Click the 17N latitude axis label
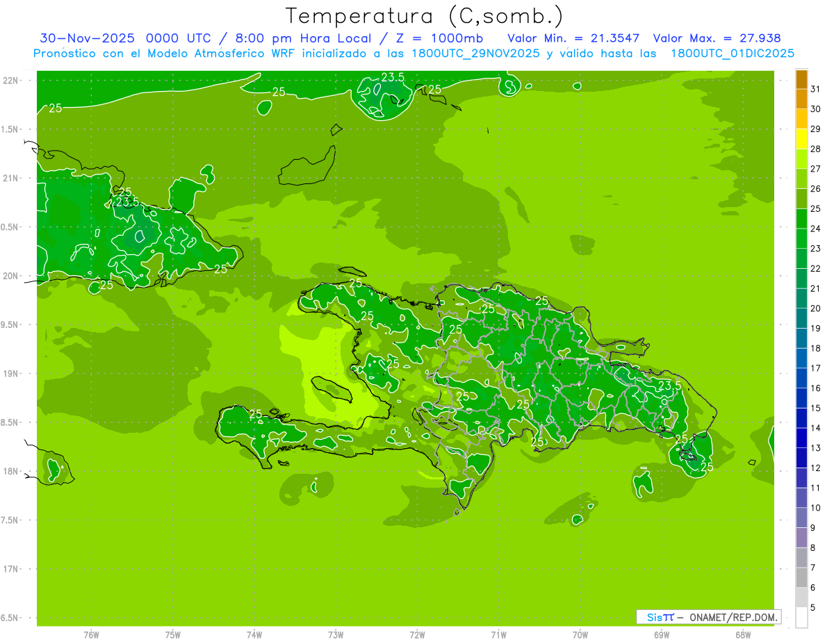The image size is (834, 644). tap(11, 569)
